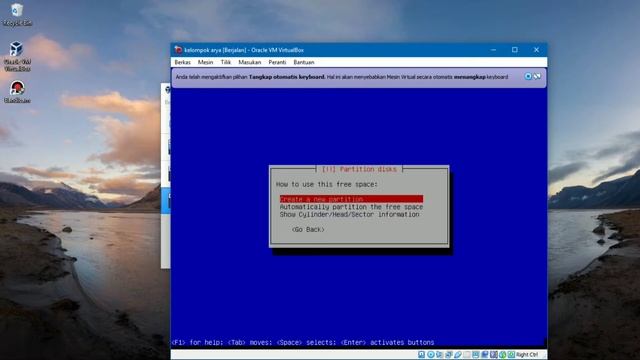
Task: Click the USB devices status icon
Action: click(x=458, y=355)
